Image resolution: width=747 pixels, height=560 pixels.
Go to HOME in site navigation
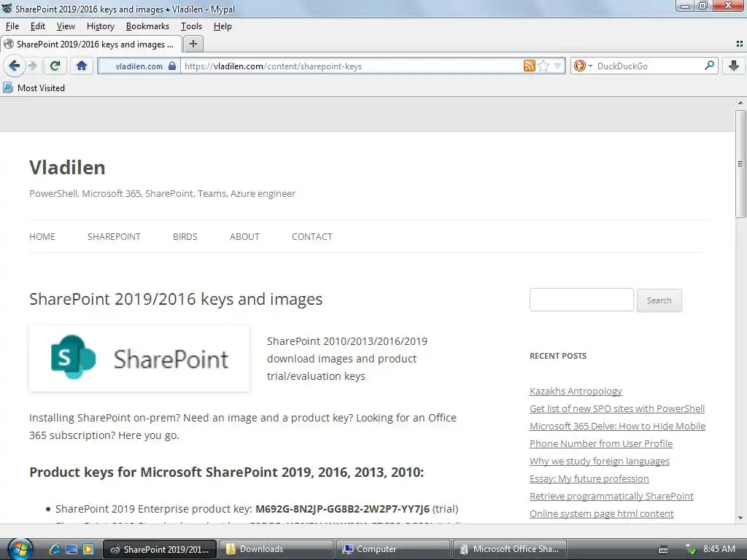click(x=42, y=237)
